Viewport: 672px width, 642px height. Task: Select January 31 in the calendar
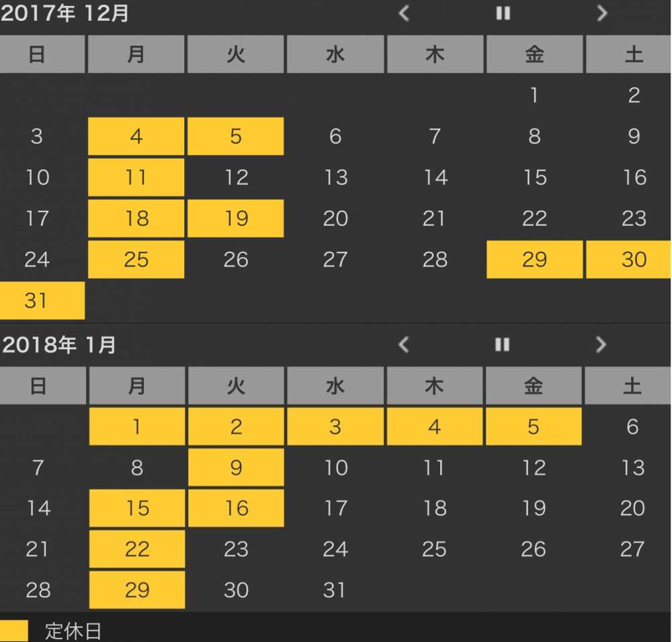[335, 590]
